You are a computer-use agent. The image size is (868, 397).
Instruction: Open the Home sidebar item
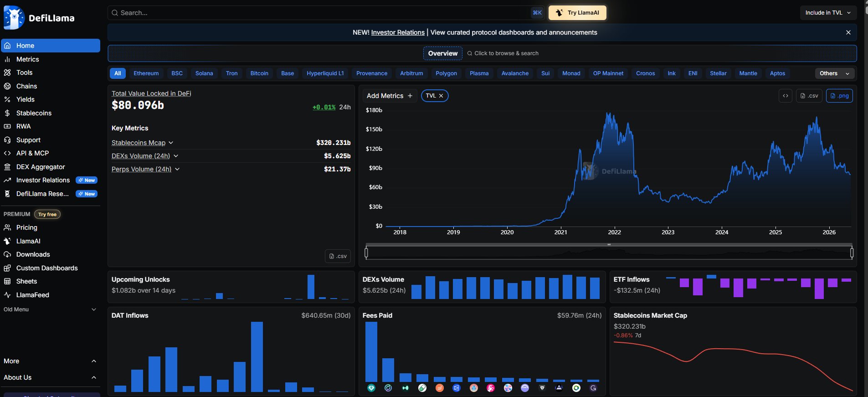(51, 46)
